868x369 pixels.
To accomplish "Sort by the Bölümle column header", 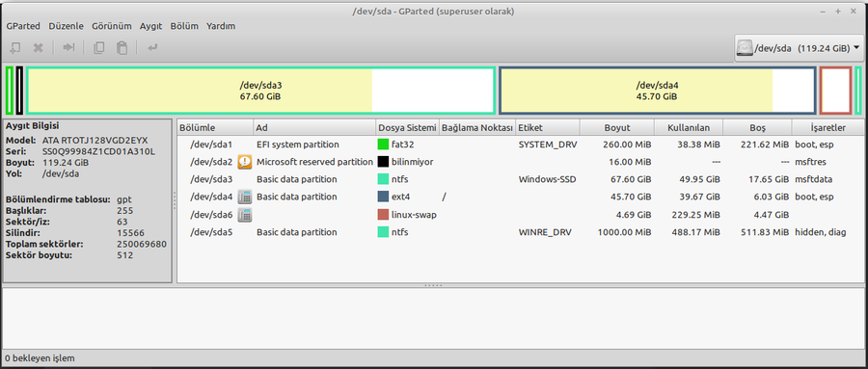I will coord(215,128).
